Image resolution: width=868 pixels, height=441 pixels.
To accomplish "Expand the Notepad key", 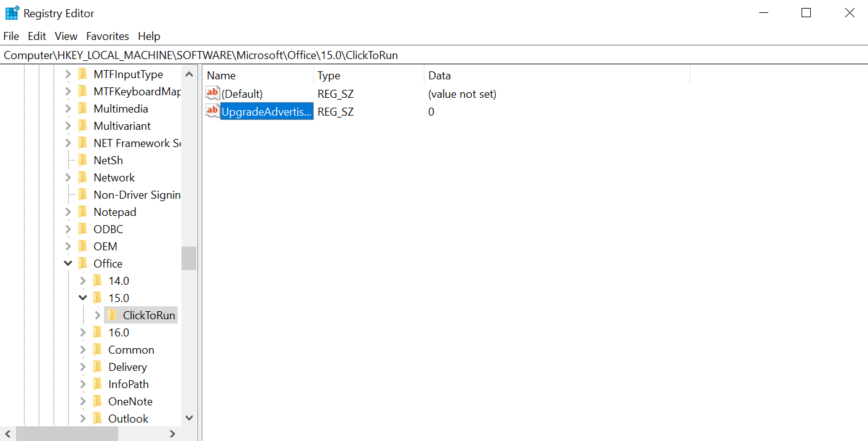I will tap(68, 212).
